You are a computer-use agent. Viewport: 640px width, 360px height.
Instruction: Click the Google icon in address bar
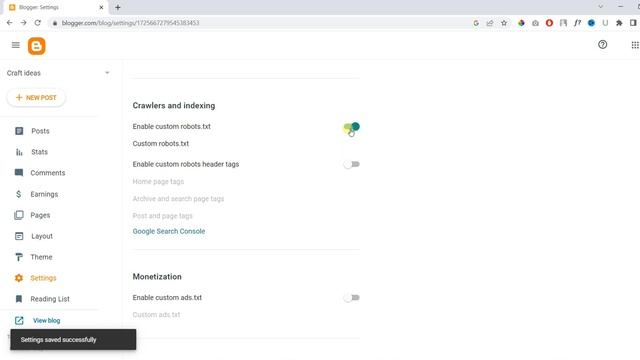click(476, 23)
